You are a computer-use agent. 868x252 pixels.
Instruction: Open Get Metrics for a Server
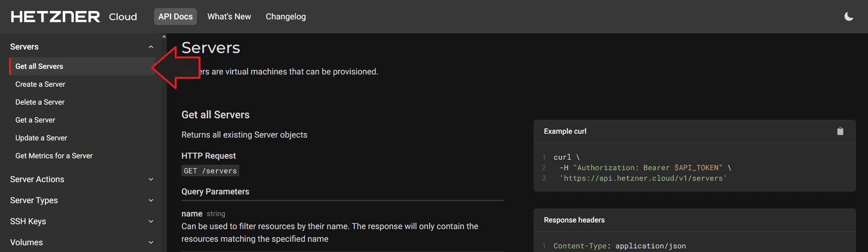(54, 156)
